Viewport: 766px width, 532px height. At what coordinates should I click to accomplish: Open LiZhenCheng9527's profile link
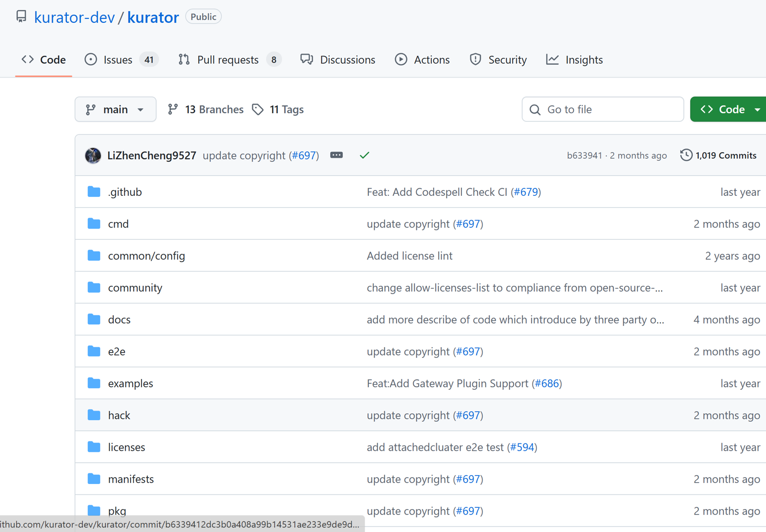click(152, 155)
